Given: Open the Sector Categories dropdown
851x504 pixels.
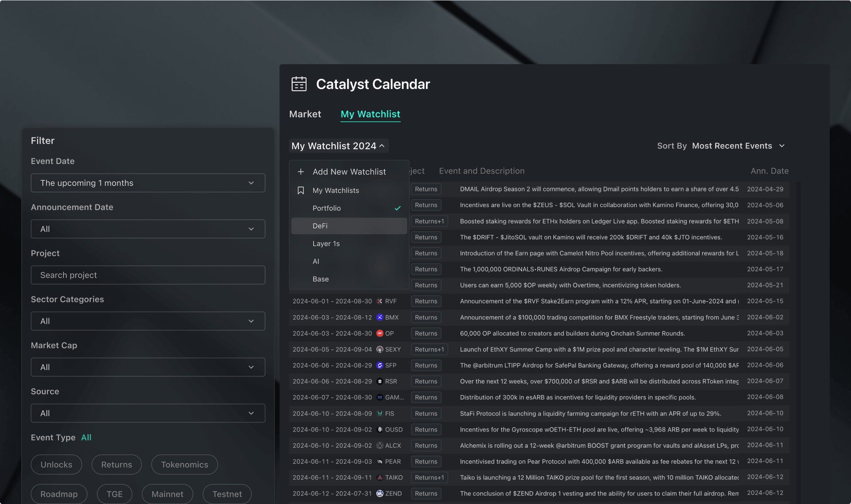Looking at the screenshot, I should (148, 321).
